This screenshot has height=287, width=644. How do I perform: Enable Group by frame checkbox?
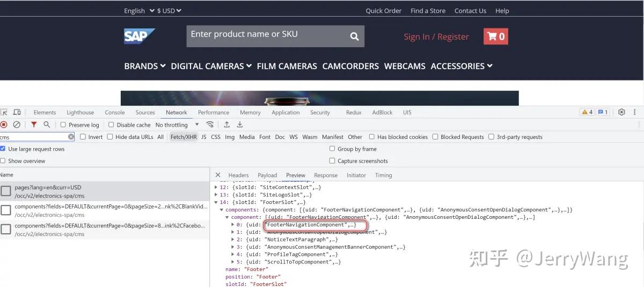point(332,149)
